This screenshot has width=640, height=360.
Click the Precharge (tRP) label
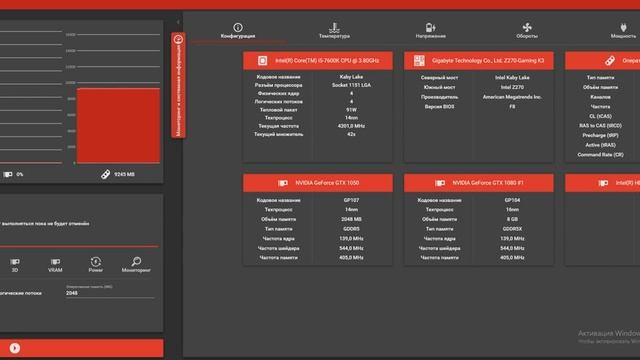(x=600, y=135)
